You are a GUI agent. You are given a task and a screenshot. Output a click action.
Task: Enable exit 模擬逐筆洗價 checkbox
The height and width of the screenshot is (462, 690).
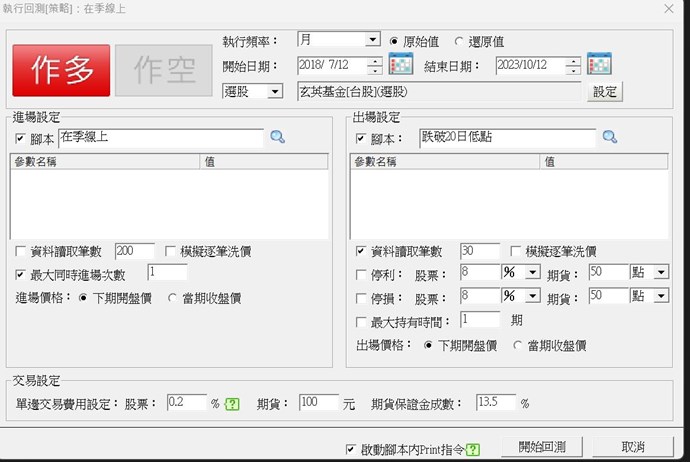pyautogui.click(x=515, y=251)
